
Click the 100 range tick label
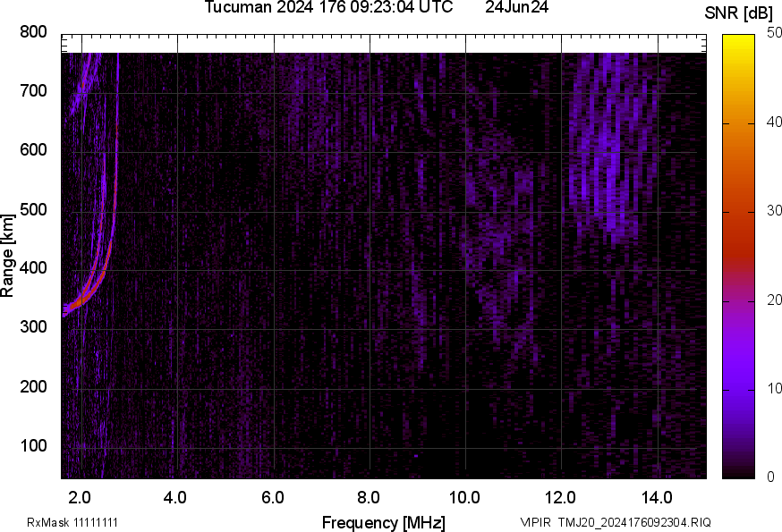tap(33, 446)
